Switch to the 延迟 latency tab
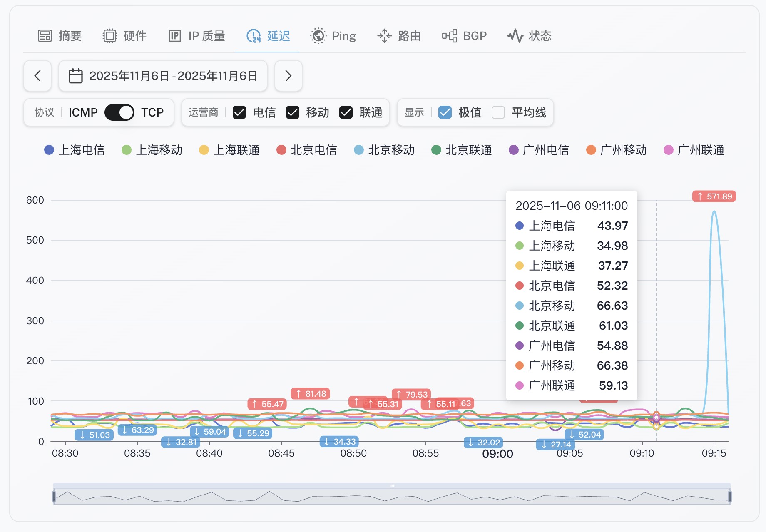 tap(268, 36)
